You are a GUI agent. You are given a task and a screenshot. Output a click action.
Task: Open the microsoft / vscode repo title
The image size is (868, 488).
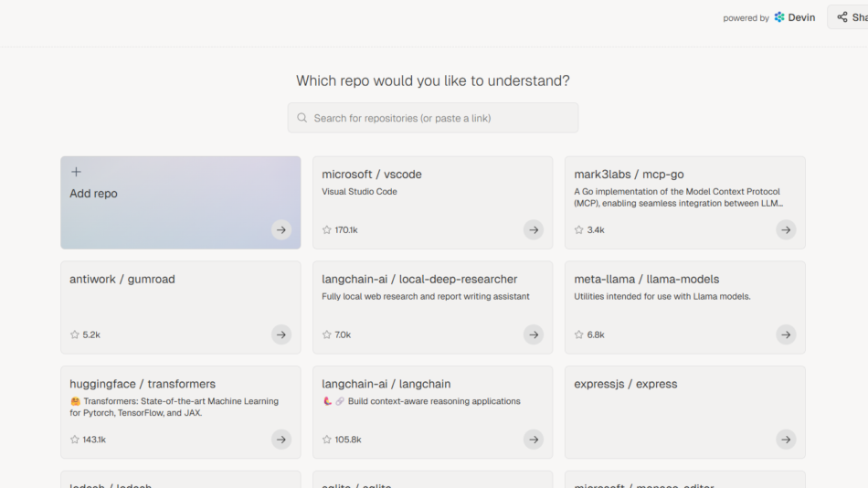372,175
